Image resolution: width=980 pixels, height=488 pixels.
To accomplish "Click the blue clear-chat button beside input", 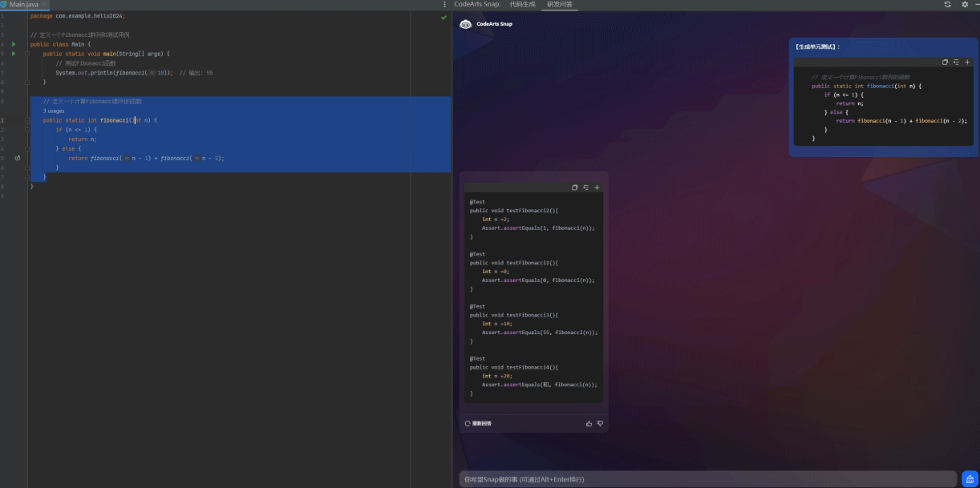I will click(x=970, y=479).
